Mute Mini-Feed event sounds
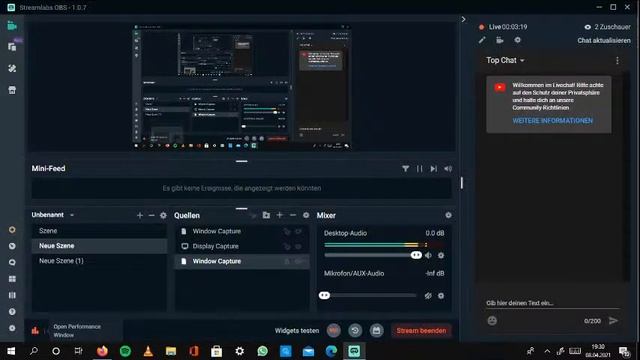This screenshot has height=360, width=640. (x=448, y=169)
